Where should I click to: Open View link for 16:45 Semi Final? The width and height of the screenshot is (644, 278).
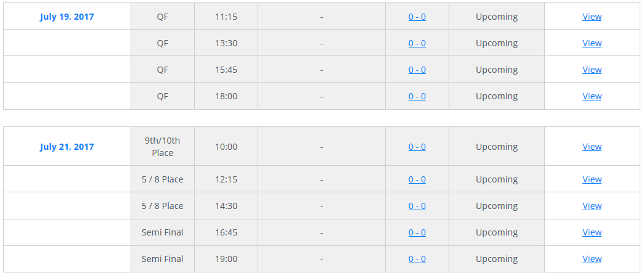pos(592,232)
